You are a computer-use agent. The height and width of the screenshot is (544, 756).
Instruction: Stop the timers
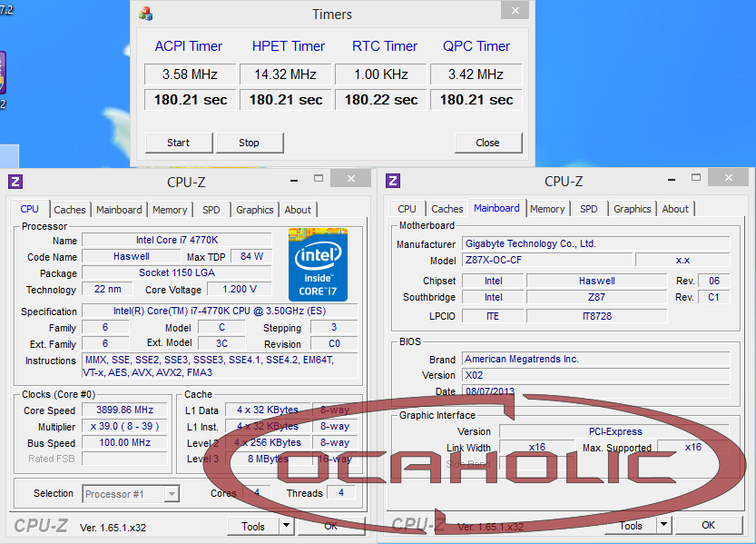coord(250,143)
